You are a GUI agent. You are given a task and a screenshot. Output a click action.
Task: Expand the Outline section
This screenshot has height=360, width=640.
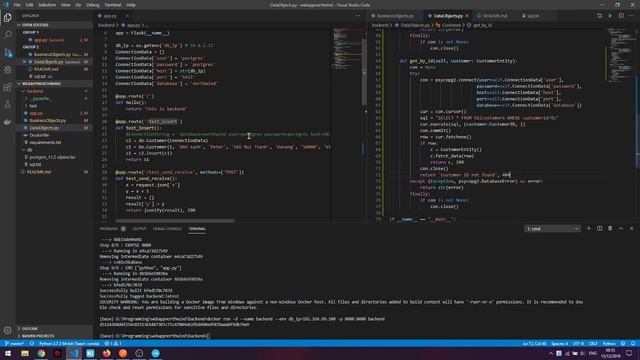(54, 329)
